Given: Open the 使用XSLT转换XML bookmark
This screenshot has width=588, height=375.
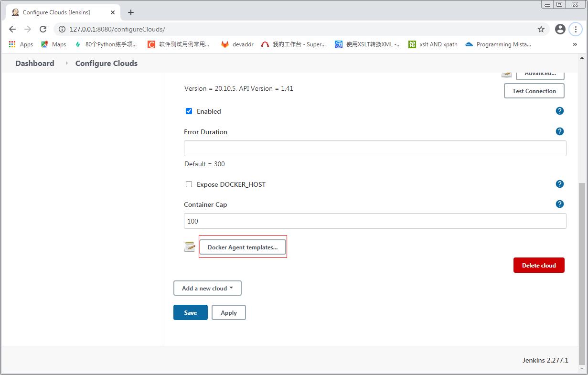Looking at the screenshot, I should pyautogui.click(x=368, y=44).
